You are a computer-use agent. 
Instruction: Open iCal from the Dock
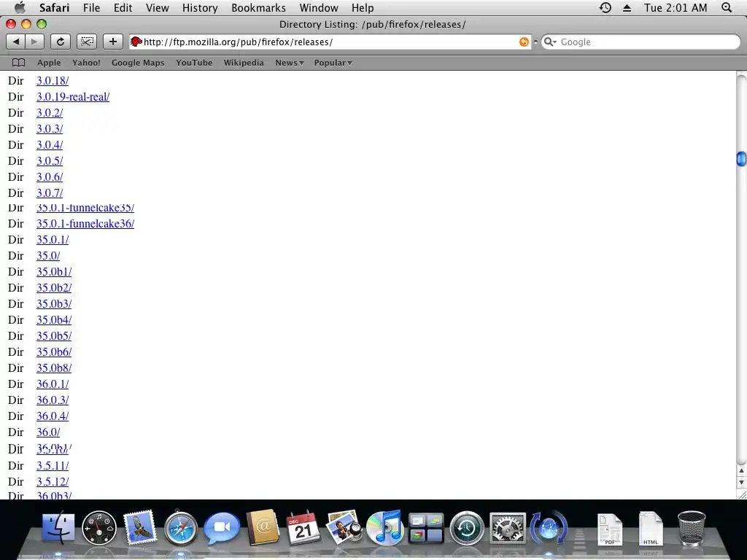click(x=303, y=528)
